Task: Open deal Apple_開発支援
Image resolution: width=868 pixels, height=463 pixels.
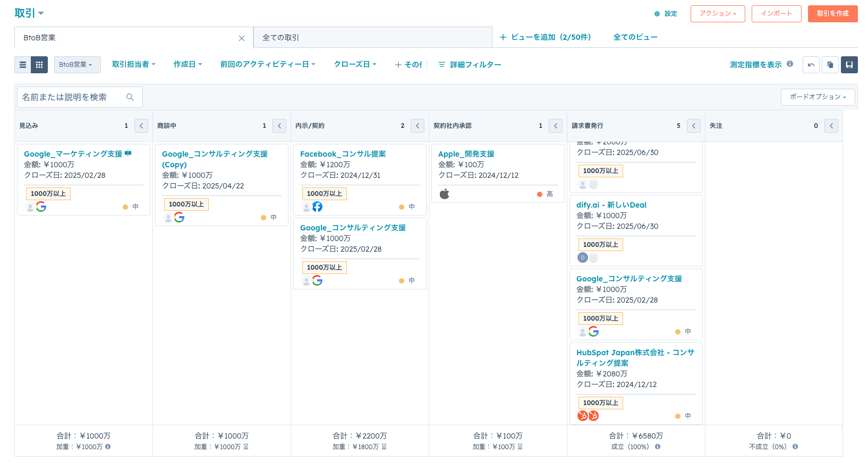Action: (x=466, y=154)
